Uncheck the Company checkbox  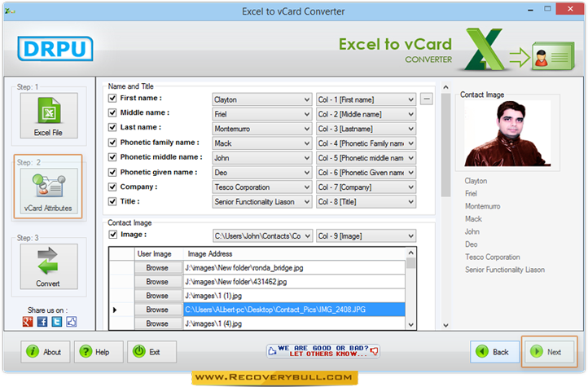(x=112, y=187)
